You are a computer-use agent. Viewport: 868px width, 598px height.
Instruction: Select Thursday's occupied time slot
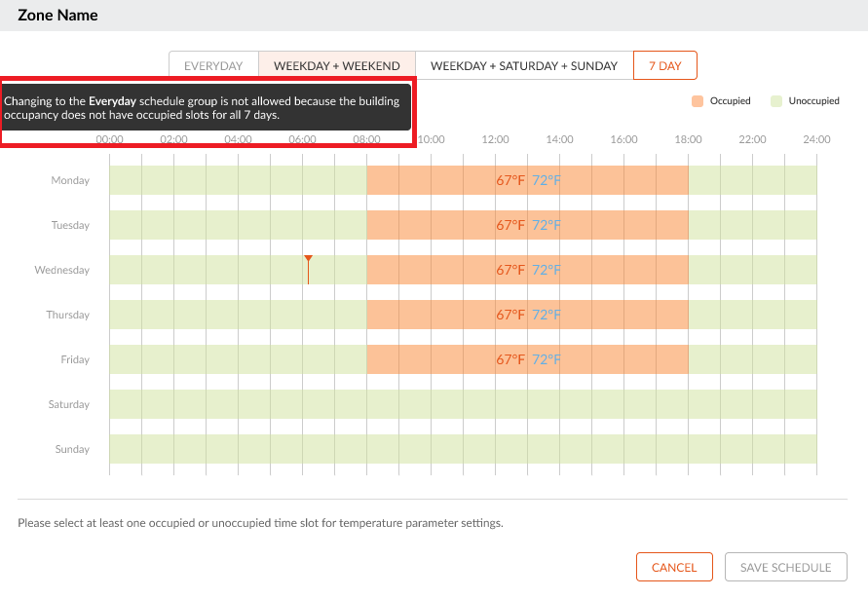coord(527,315)
